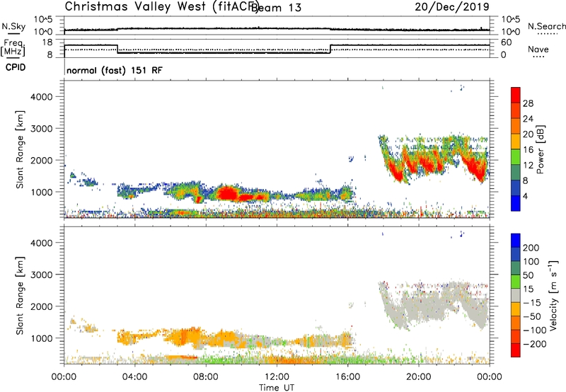
Task: Click the '-15' tick on the velocity colorbar
Action: 532,302
